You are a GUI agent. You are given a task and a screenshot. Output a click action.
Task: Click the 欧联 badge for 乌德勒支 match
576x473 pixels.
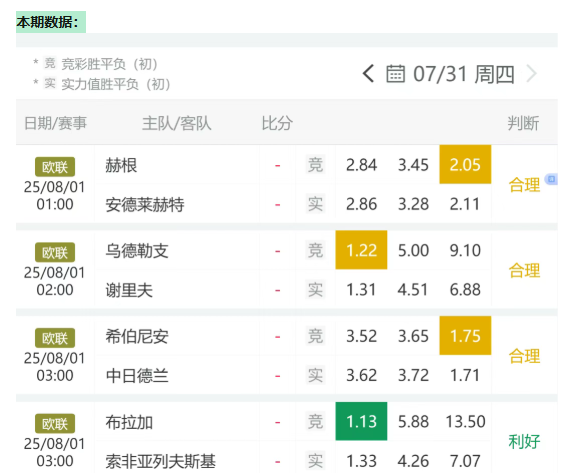(55, 253)
